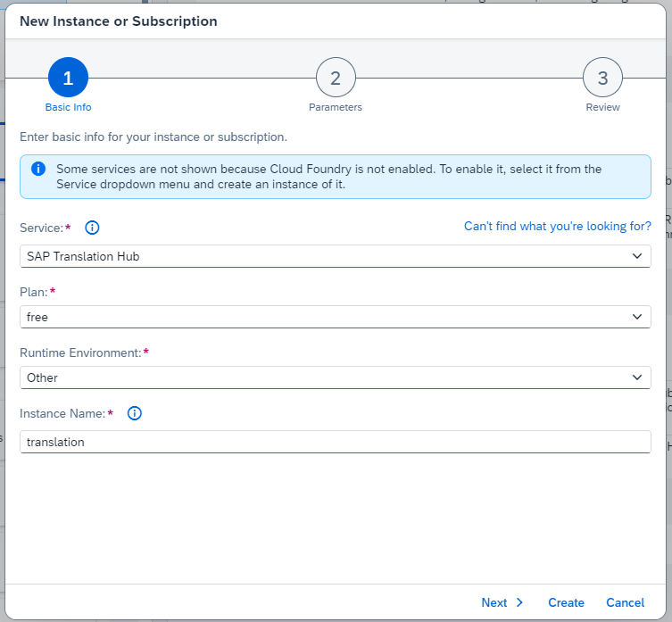Click the 'Service:' field label
Viewport: 672px width, 622px height.
42,228
